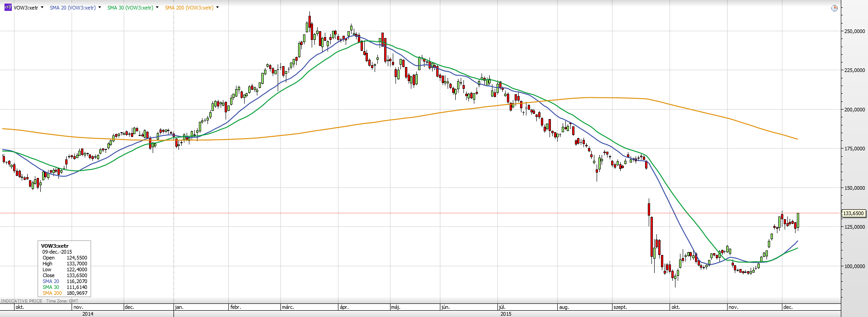Click the szept. month label on time axis
The width and height of the screenshot is (868, 317).
(x=620, y=307)
